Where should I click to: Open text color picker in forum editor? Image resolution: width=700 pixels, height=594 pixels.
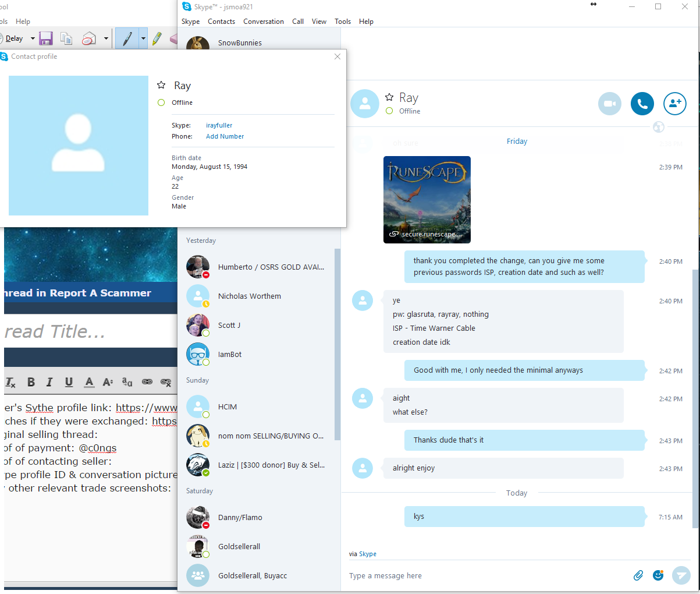point(89,382)
